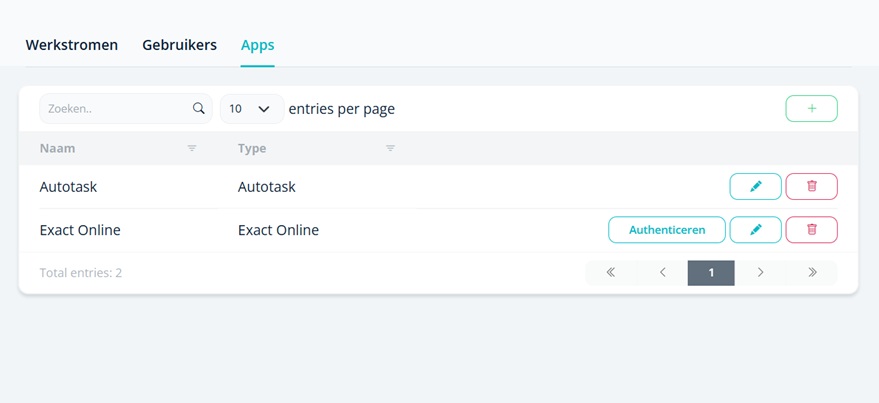Click the search magnifier icon
Viewport: 879px width, 403px height.
click(x=198, y=108)
